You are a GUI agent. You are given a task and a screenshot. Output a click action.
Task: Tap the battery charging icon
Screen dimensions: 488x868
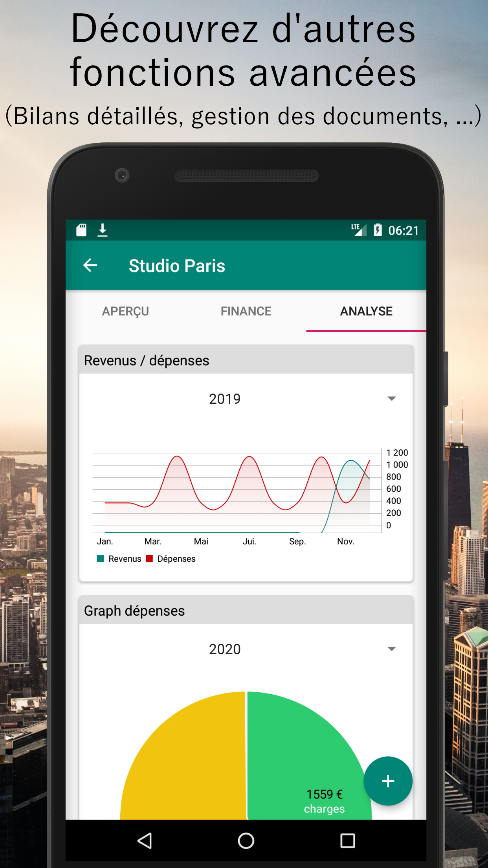pos(378,230)
